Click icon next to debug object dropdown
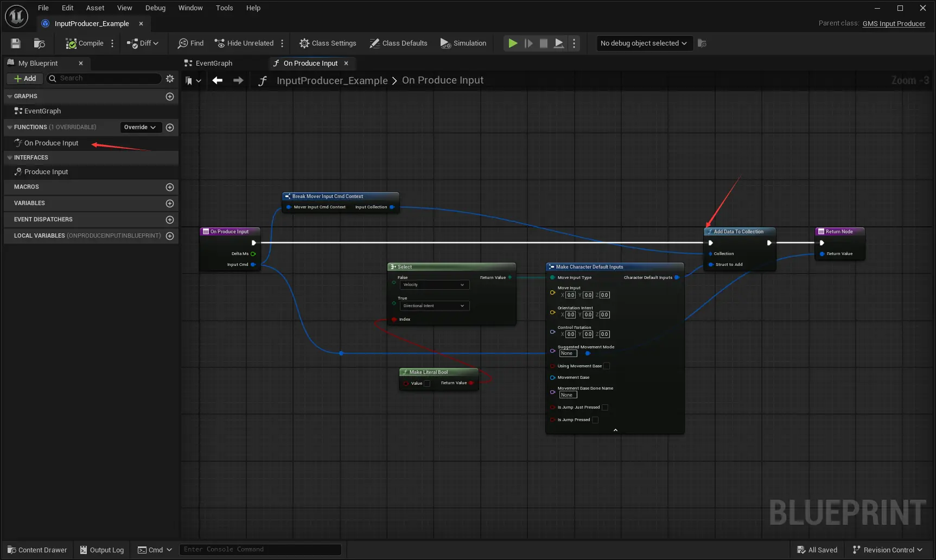The height and width of the screenshot is (560, 936). [702, 43]
